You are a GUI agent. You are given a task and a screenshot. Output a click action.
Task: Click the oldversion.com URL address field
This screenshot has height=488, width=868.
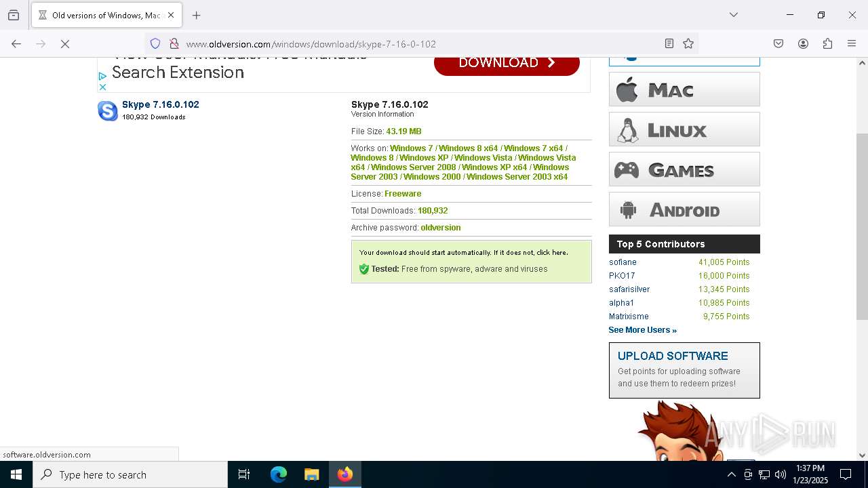click(x=420, y=44)
